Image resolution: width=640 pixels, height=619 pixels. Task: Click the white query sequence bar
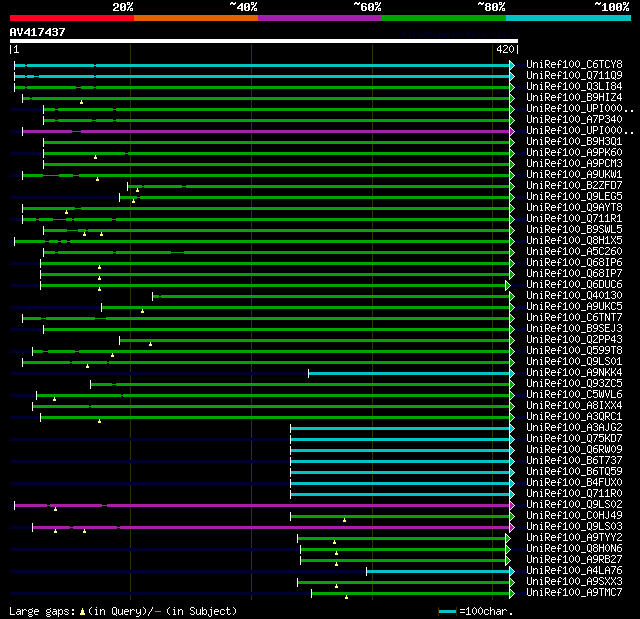click(264, 41)
